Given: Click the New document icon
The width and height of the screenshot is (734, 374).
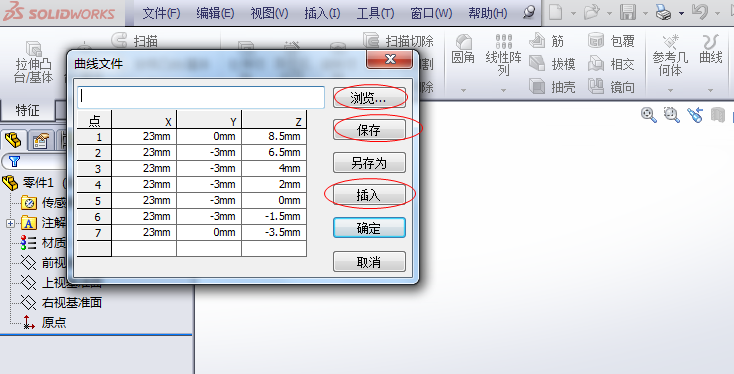Looking at the screenshot, I should click(x=556, y=12).
